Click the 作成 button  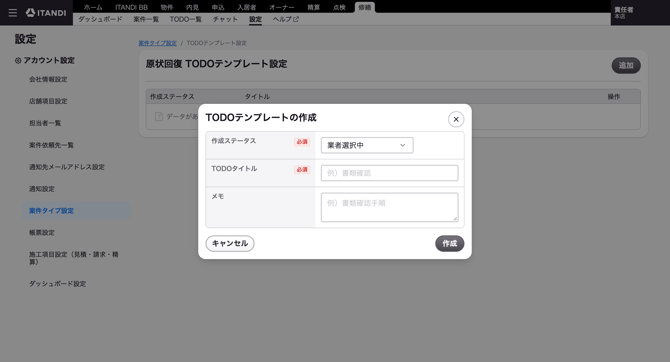(450, 244)
